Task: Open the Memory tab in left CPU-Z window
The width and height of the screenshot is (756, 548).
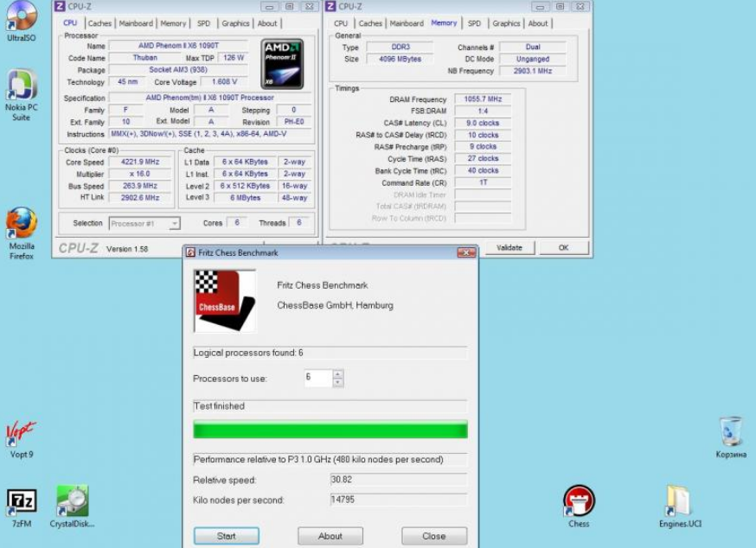Action: tap(173, 23)
